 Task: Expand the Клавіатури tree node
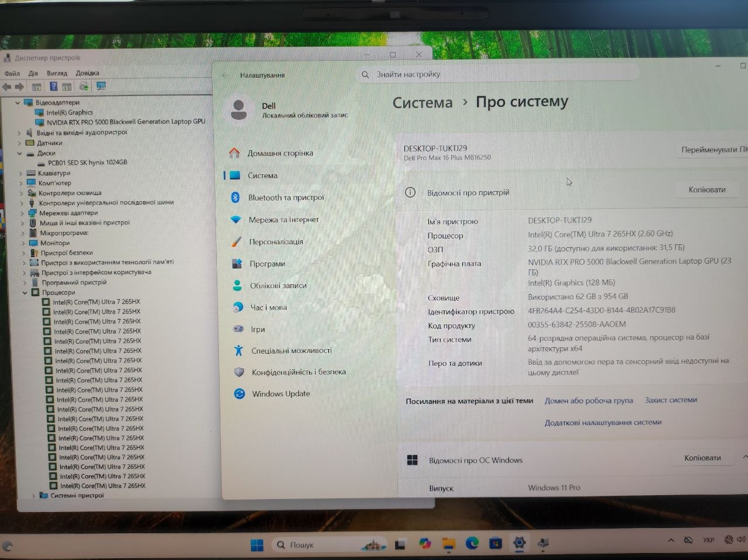20,173
